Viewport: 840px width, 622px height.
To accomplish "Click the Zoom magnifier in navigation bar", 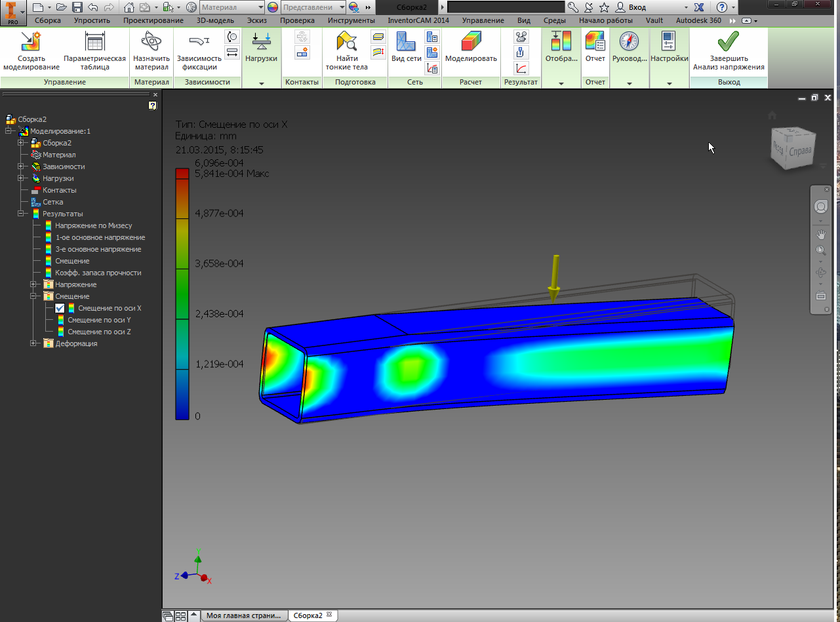I will (x=820, y=250).
